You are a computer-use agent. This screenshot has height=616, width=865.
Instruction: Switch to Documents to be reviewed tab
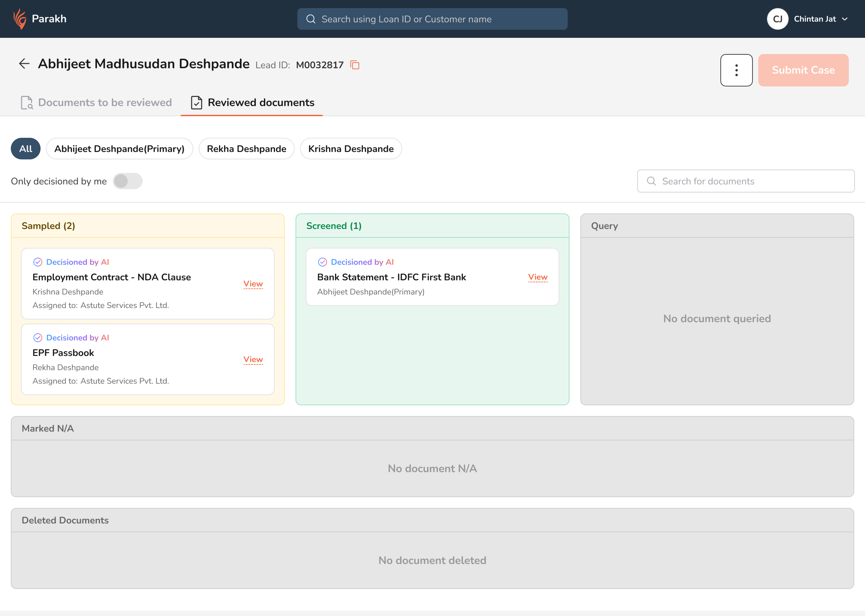tap(96, 102)
